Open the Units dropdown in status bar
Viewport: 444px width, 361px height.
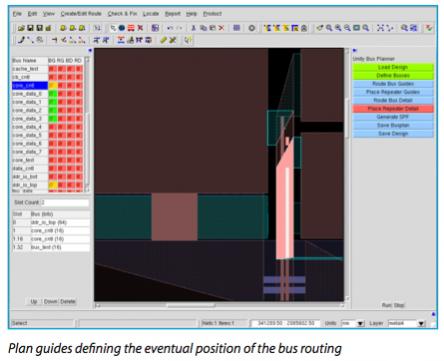(x=360, y=323)
